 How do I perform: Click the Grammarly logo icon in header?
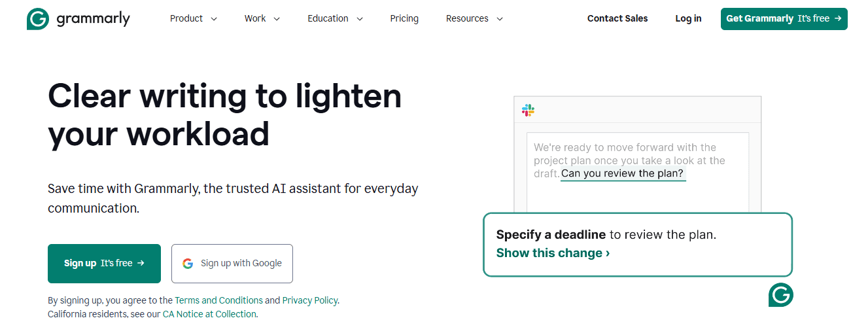(x=38, y=19)
